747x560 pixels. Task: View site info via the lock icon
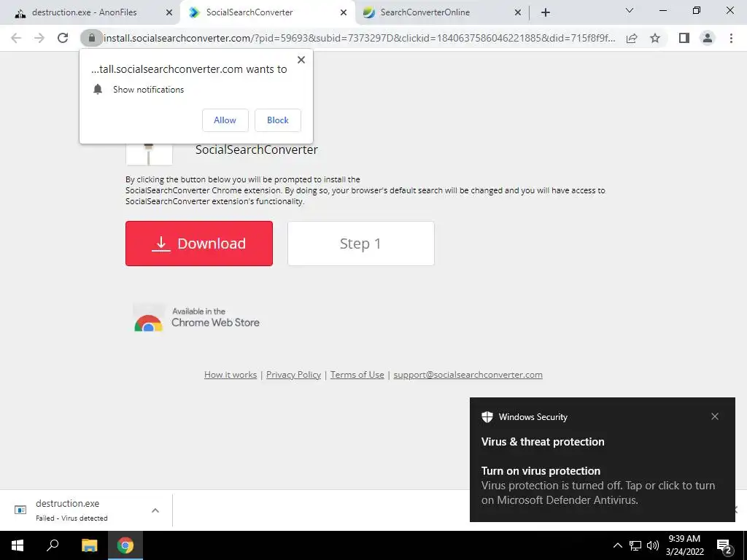[x=91, y=38]
